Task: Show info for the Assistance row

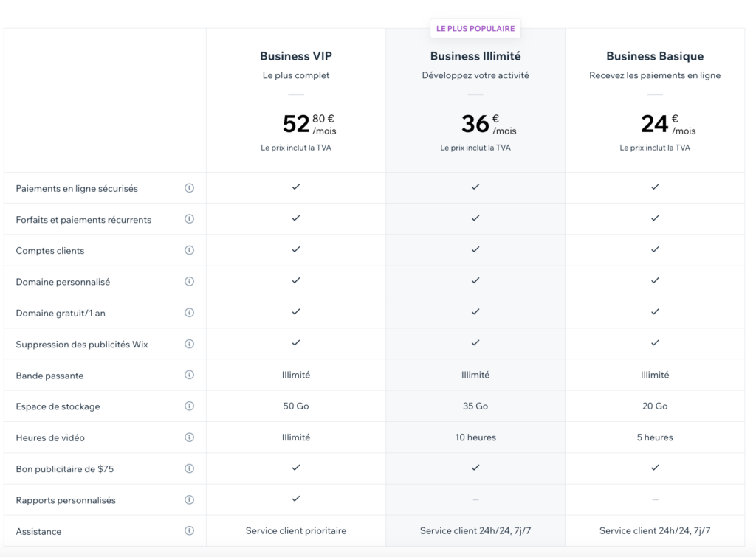Action: pyautogui.click(x=189, y=530)
